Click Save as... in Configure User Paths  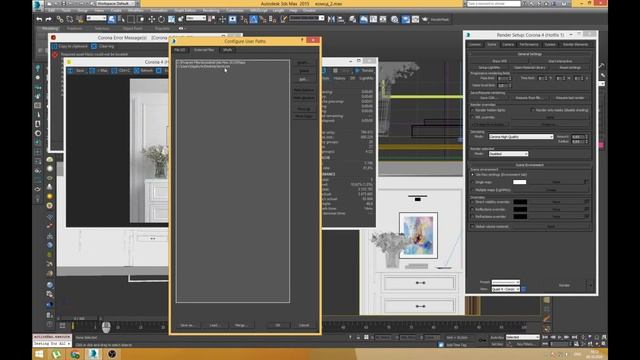pos(187,325)
